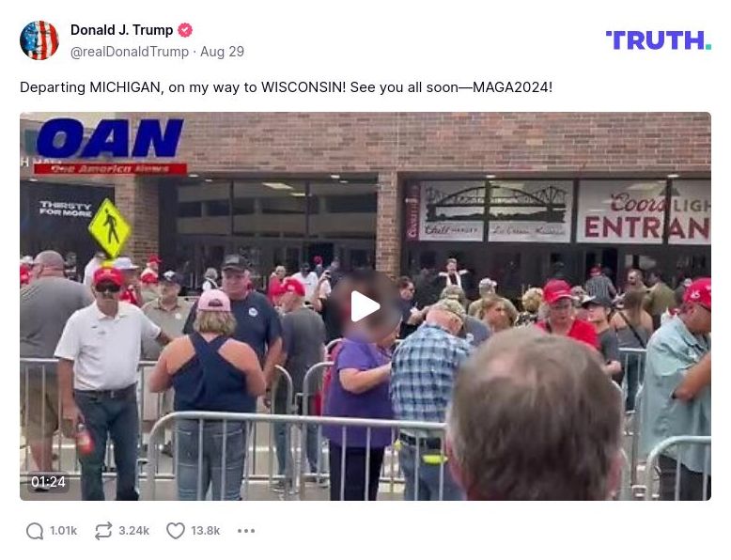
Task: Open the reply comment icon
Action: click(35, 531)
